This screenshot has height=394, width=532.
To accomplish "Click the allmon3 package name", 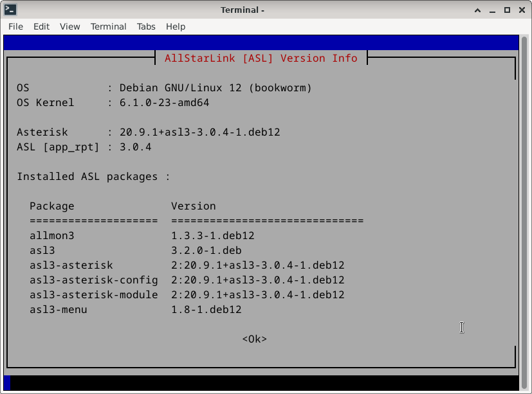I will click(x=52, y=235).
